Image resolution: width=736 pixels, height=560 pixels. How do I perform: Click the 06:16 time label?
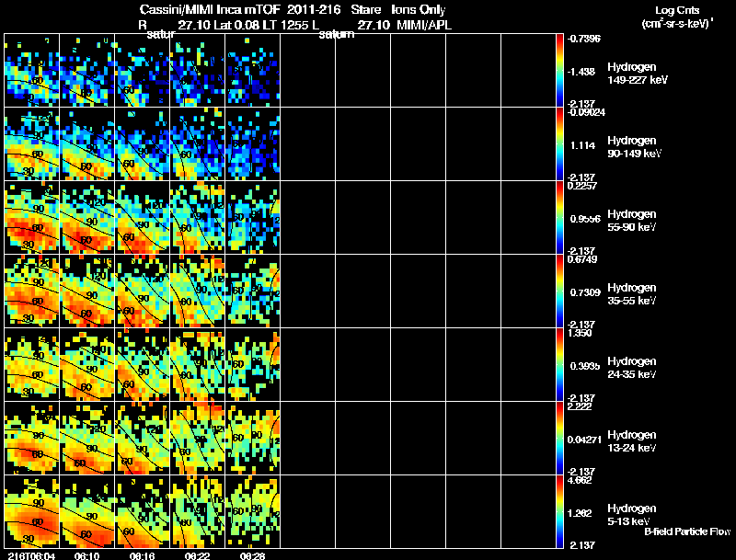click(x=143, y=555)
